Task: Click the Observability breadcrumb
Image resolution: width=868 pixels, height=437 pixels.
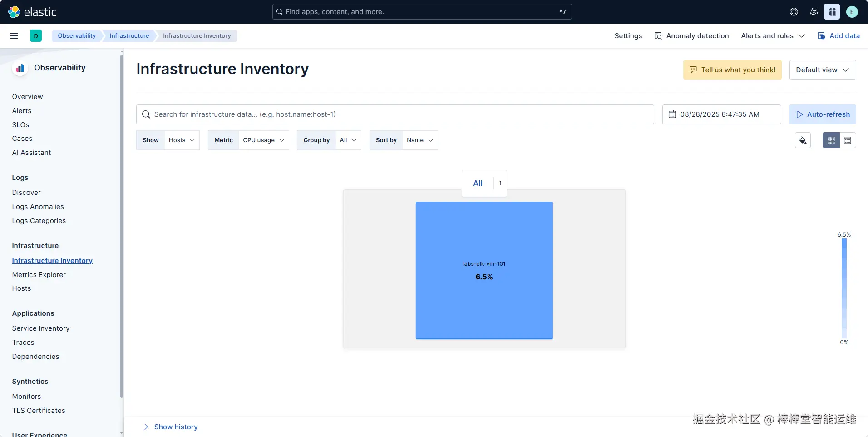Action: point(77,36)
